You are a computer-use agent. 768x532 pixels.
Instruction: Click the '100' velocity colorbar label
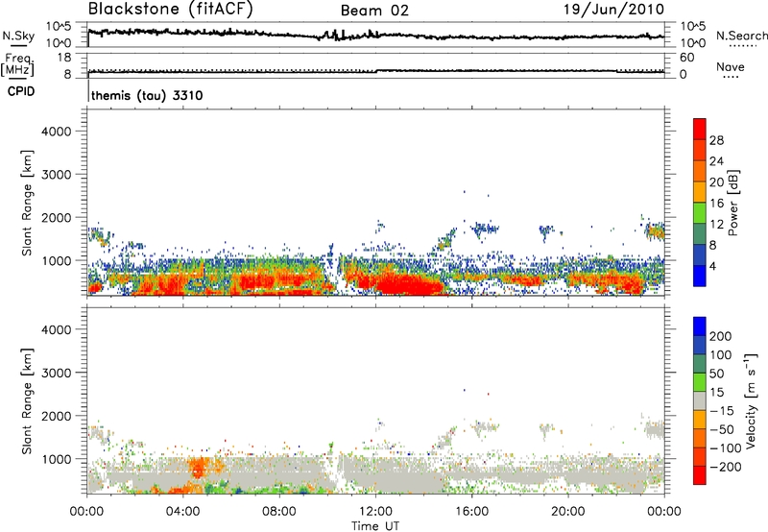click(721, 354)
